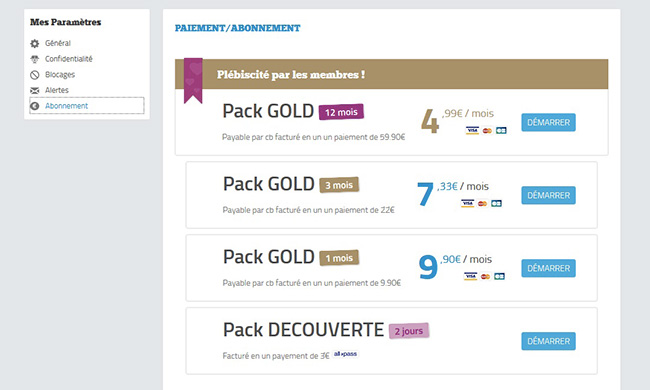Click DÉMARRER for Pack GOLD 3 mois
Viewport: 650px width, 390px height.
pos(548,195)
